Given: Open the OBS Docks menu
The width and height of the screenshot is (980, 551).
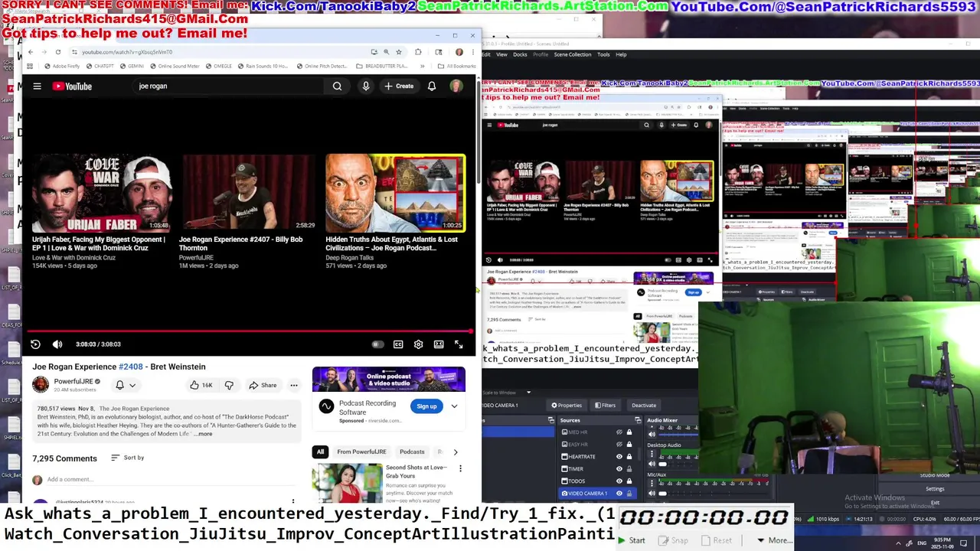Looking at the screenshot, I should coord(520,54).
